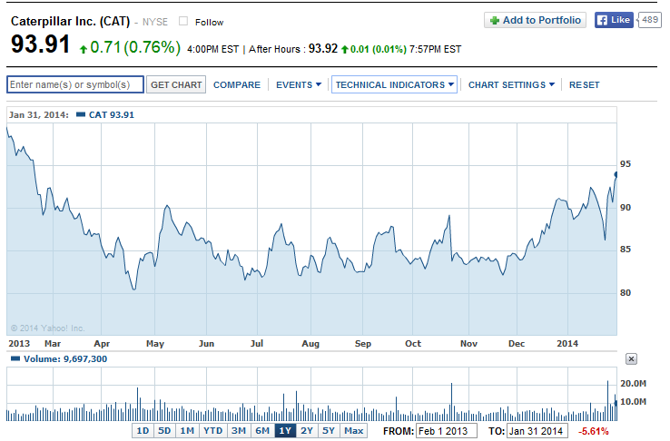Click the 95 price axis label
The width and height of the screenshot is (670, 441).
point(625,164)
